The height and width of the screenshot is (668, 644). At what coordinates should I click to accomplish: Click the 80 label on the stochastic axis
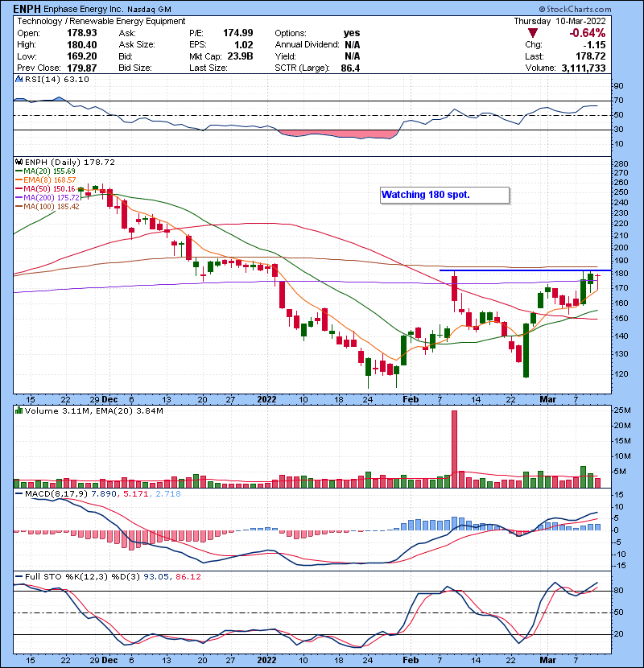(618, 591)
